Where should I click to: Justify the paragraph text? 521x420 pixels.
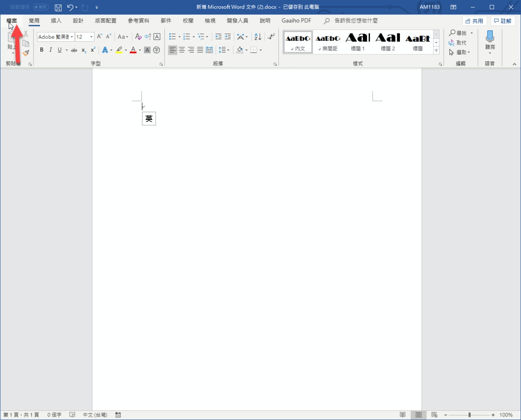pos(200,50)
